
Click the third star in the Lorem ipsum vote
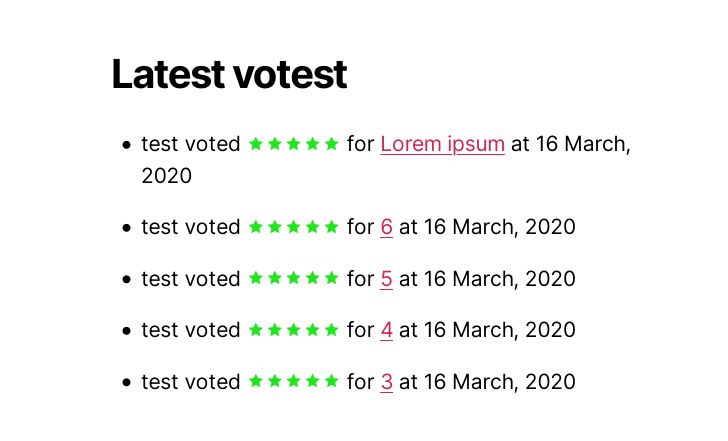293,144
